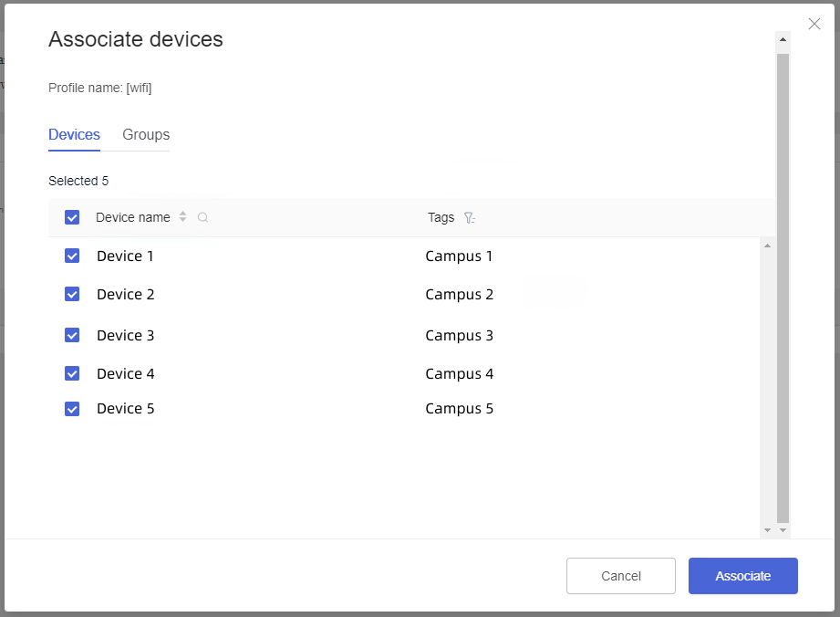Click the device list scroll-up arrow
840x617 pixels.
point(767,246)
